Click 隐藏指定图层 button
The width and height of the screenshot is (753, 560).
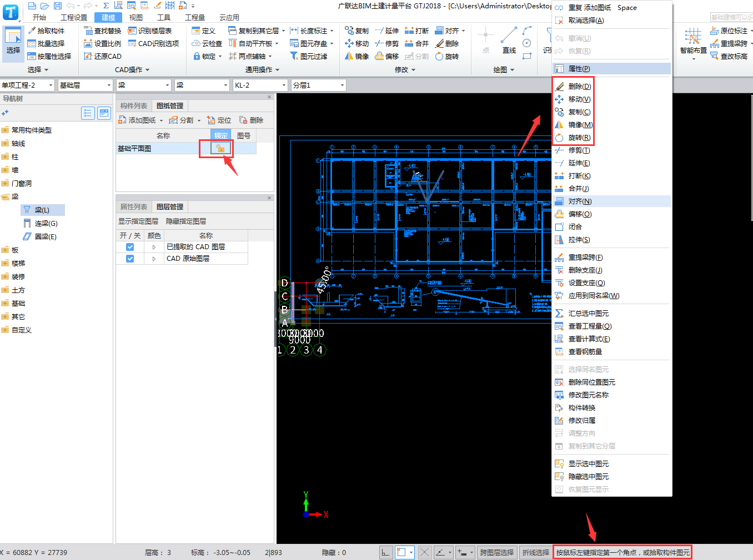(186, 221)
